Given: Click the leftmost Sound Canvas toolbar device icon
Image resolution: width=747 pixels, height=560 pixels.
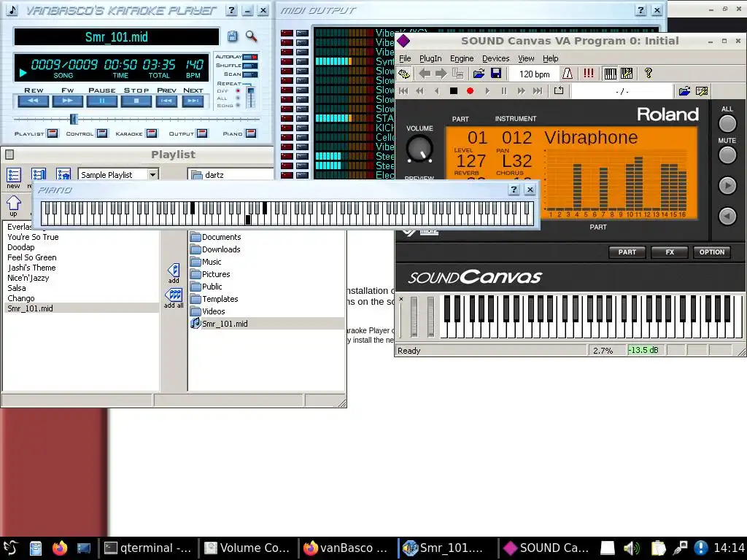Looking at the screenshot, I should point(404,74).
